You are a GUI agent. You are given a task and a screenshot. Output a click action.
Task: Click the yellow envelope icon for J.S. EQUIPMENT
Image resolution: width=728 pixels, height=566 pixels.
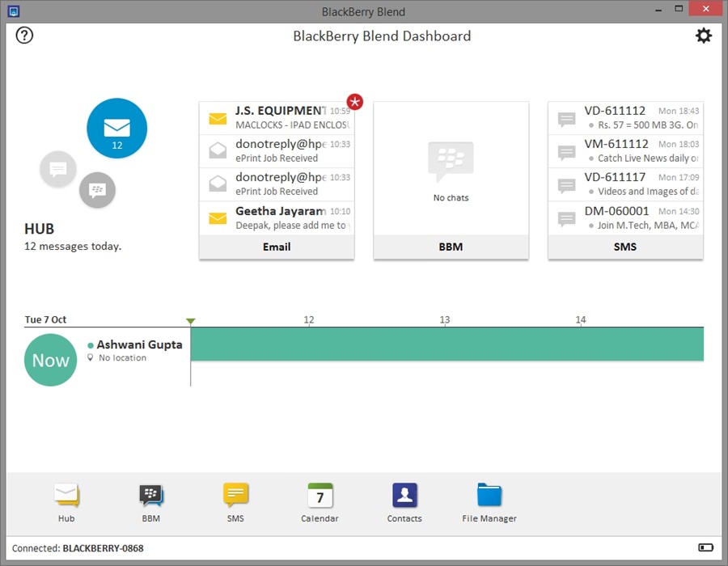(218, 119)
